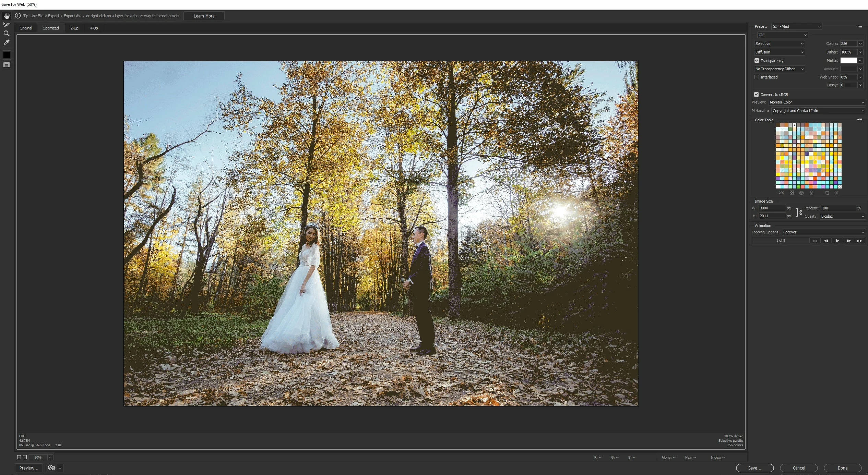Screen dimensions: 868x475
Task: Select the Eyedropper tool
Action: [6, 42]
